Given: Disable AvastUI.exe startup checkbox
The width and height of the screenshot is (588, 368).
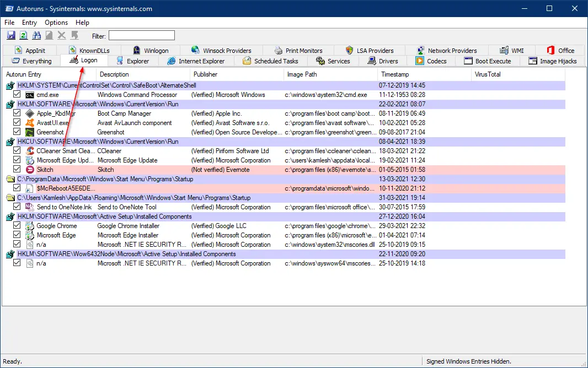Looking at the screenshot, I should (17, 122).
